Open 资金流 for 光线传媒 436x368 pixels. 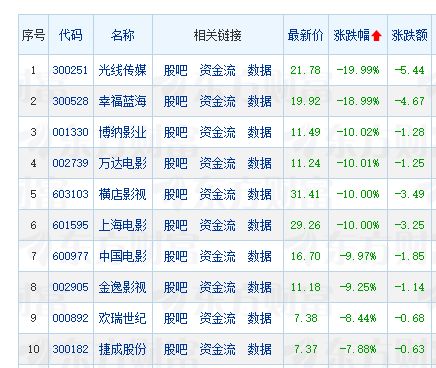pos(217,70)
